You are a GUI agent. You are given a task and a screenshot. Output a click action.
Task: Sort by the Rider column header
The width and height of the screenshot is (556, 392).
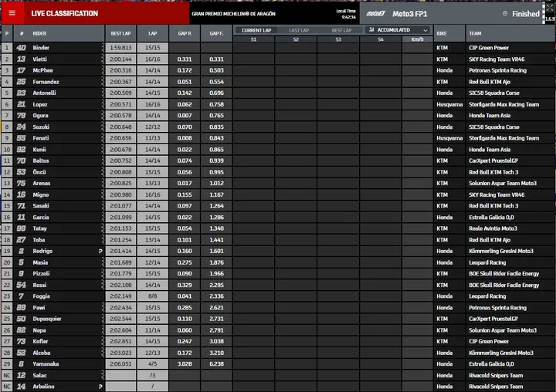tap(39, 33)
